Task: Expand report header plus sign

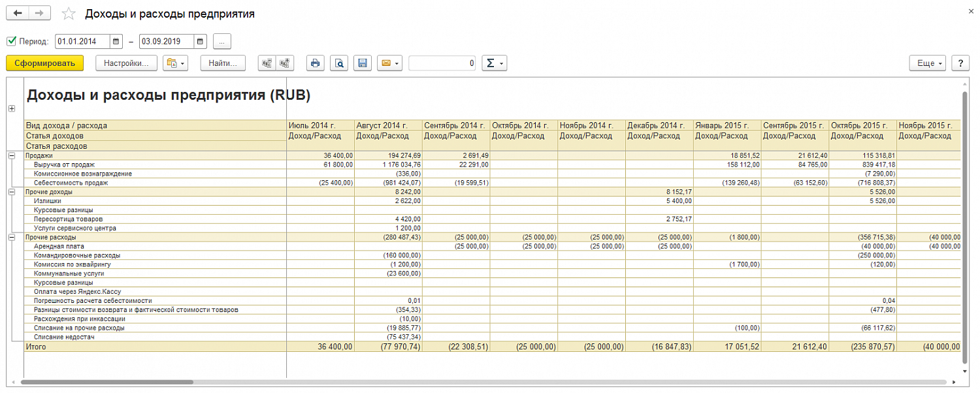Action: click(x=12, y=109)
